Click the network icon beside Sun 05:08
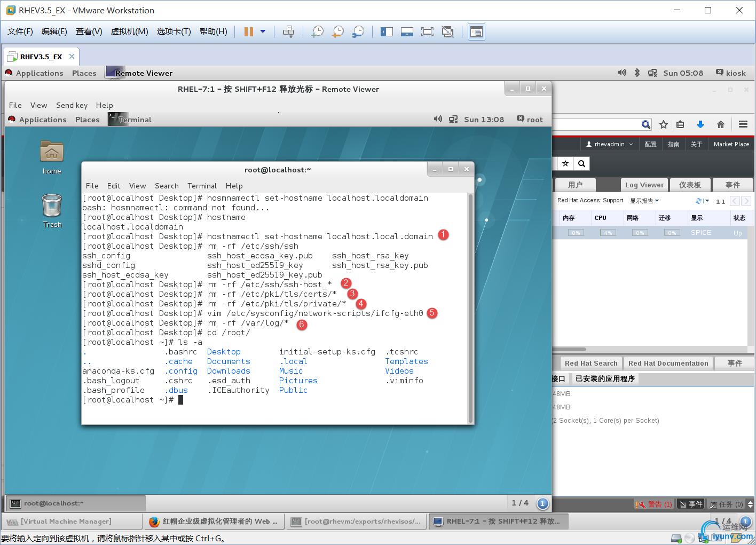This screenshot has width=756, height=545. tap(652, 73)
